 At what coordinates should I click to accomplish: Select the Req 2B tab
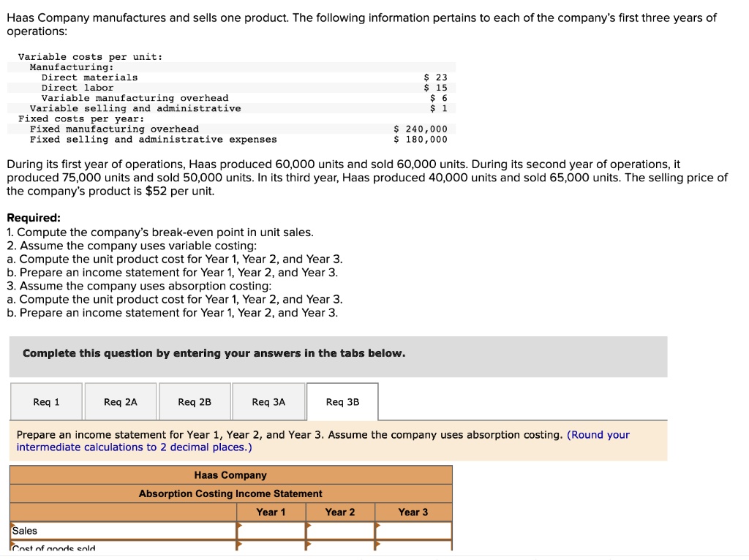194,401
